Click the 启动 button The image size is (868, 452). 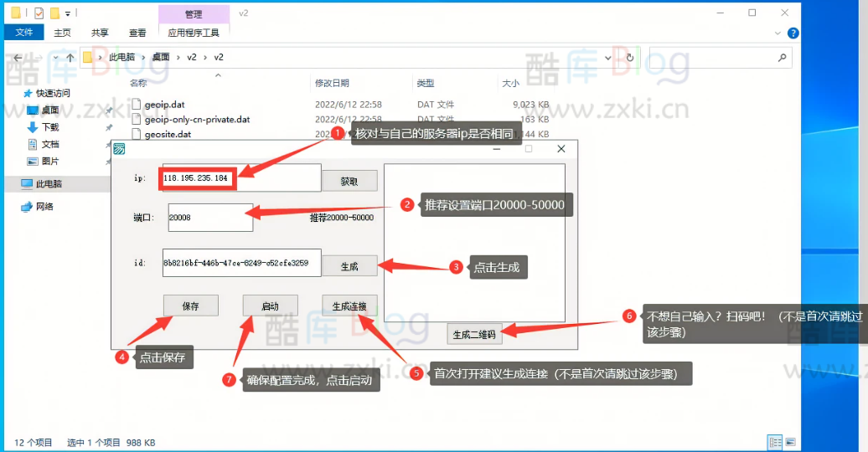click(x=270, y=306)
